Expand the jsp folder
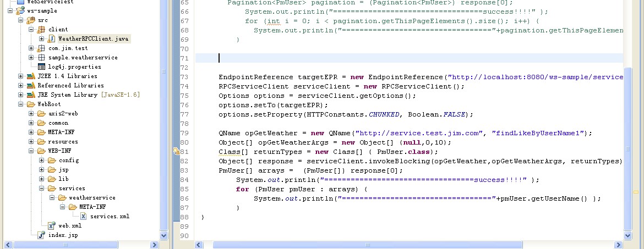This screenshot has height=249, width=644. [41, 169]
